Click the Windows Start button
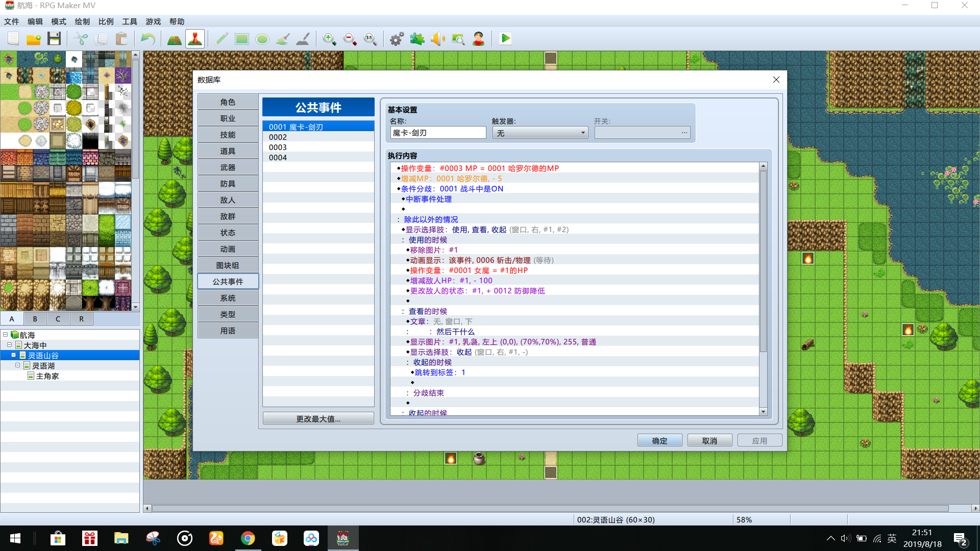This screenshot has width=980, height=551. [x=15, y=538]
